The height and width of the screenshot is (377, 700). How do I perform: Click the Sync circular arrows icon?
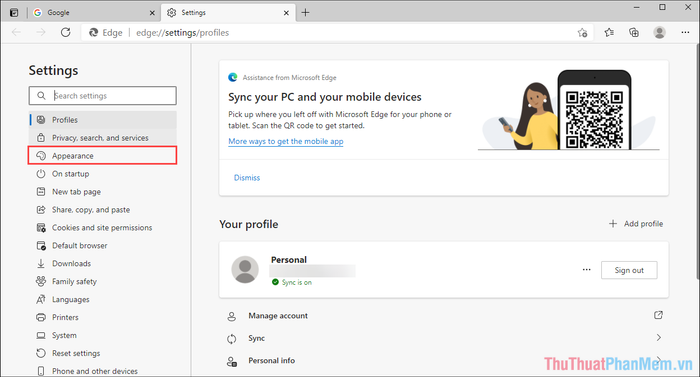click(x=231, y=339)
